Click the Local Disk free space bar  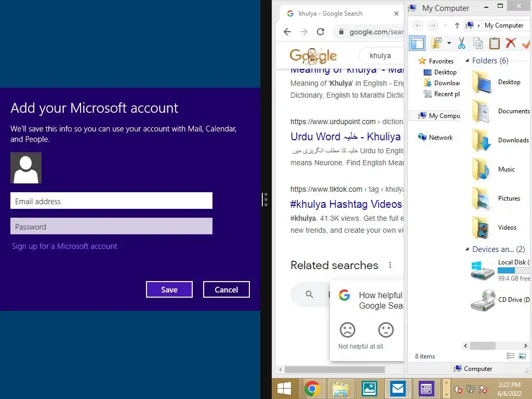pos(514,270)
